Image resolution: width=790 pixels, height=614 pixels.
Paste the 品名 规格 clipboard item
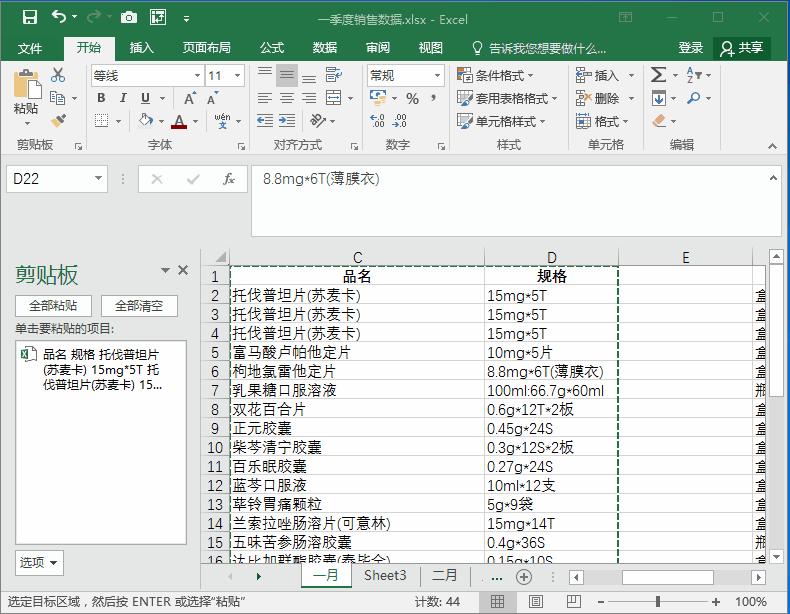(101, 370)
